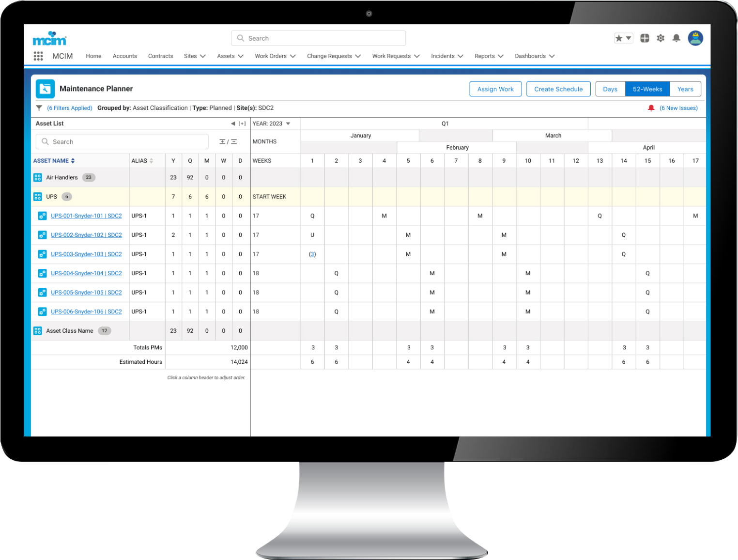Open the (3) entry for UPS-003

[x=312, y=254]
